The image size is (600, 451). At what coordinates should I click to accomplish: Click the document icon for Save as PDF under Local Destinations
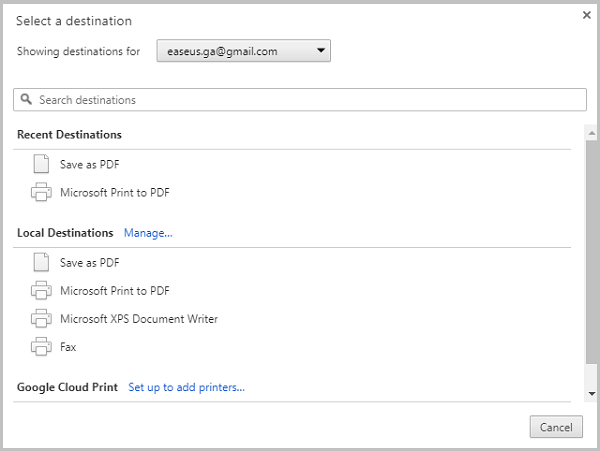pyautogui.click(x=41, y=262)
